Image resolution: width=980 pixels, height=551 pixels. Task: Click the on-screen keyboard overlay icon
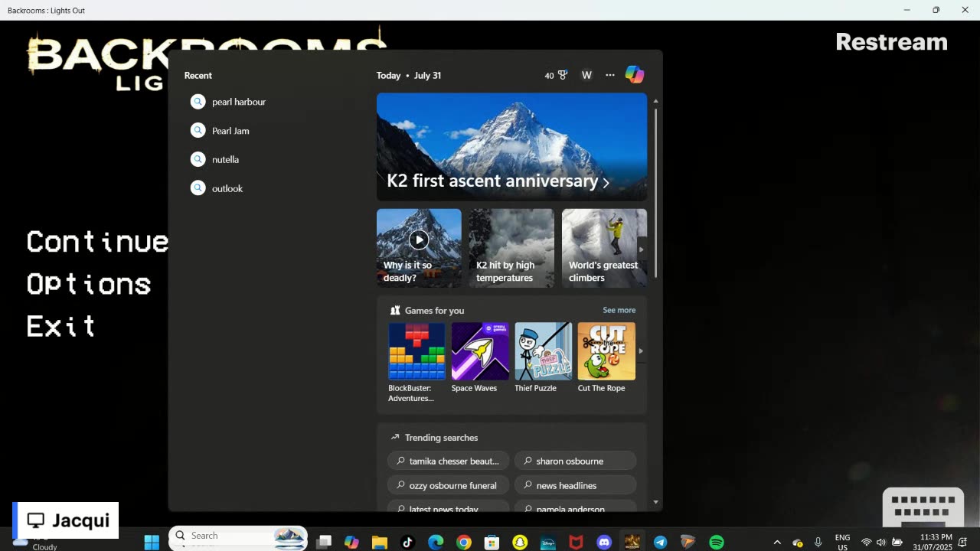(923, 507)
